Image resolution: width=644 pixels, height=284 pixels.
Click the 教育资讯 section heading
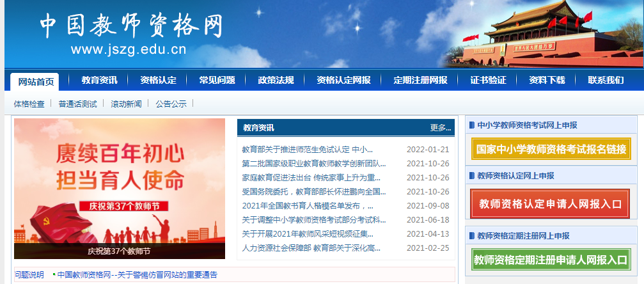click(x=259, y=128)
